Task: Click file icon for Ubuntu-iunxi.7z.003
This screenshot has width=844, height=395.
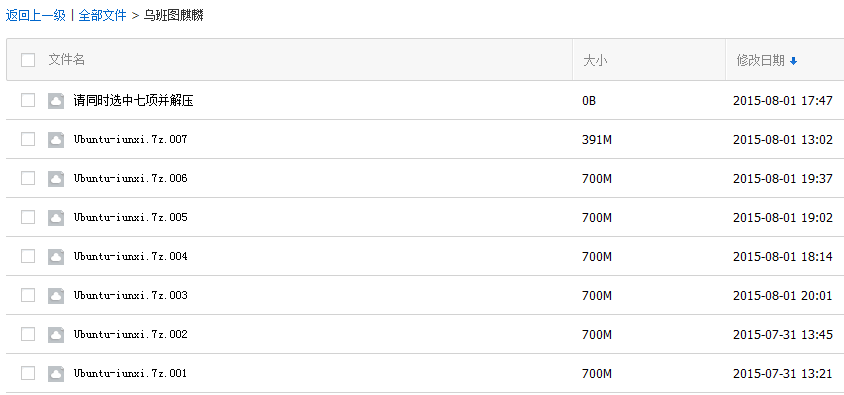Action: pos(56,296)
